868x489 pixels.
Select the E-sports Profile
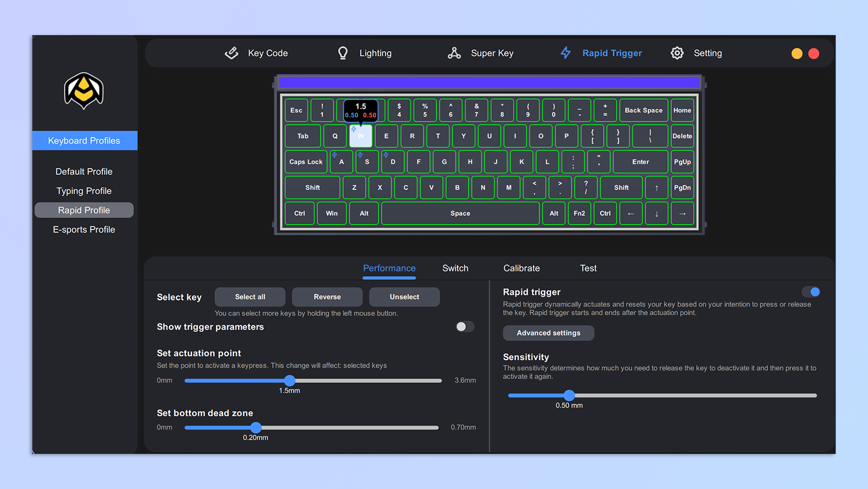84,230
